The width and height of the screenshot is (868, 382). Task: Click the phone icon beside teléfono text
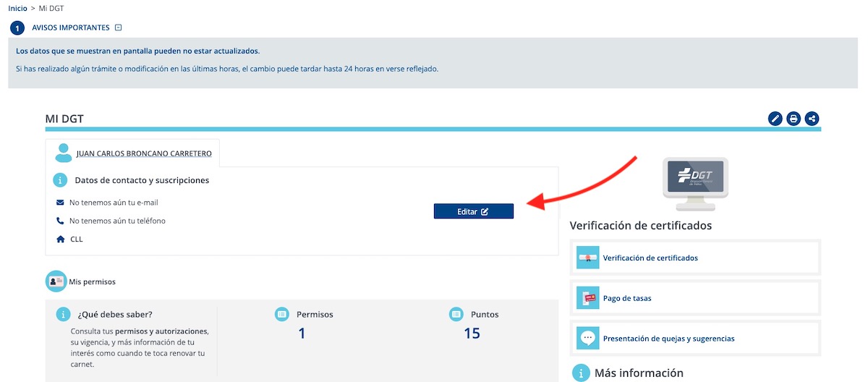click(60, 221)
